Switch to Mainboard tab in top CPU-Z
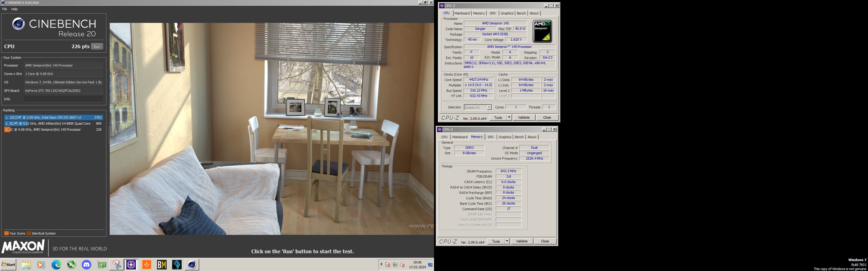 (462, 13)
